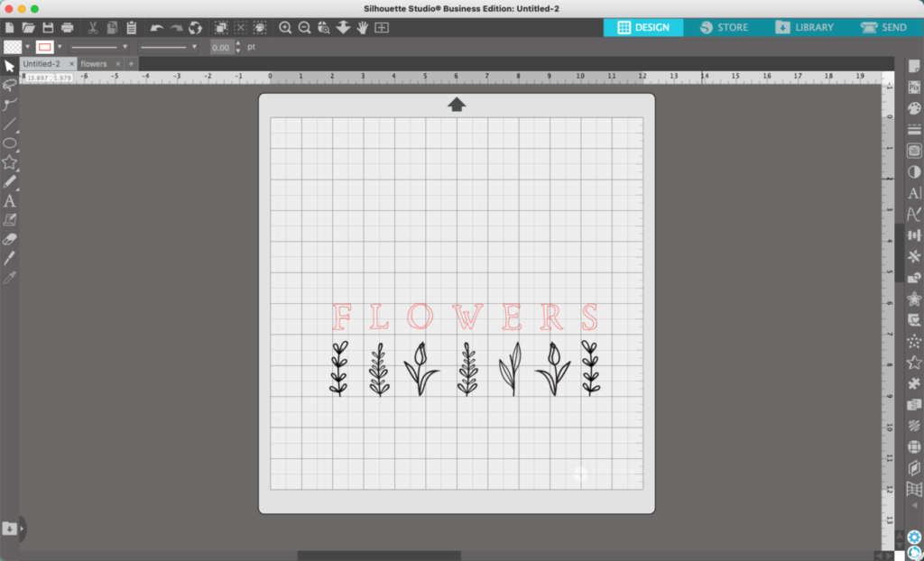Activate the Text tool

click(9, 201)
